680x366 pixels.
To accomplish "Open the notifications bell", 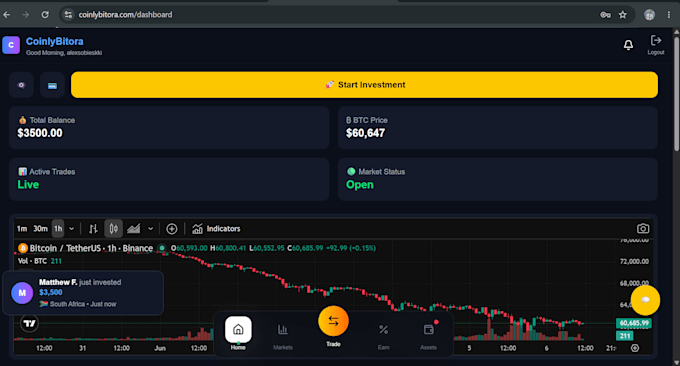I will (628, 45).
